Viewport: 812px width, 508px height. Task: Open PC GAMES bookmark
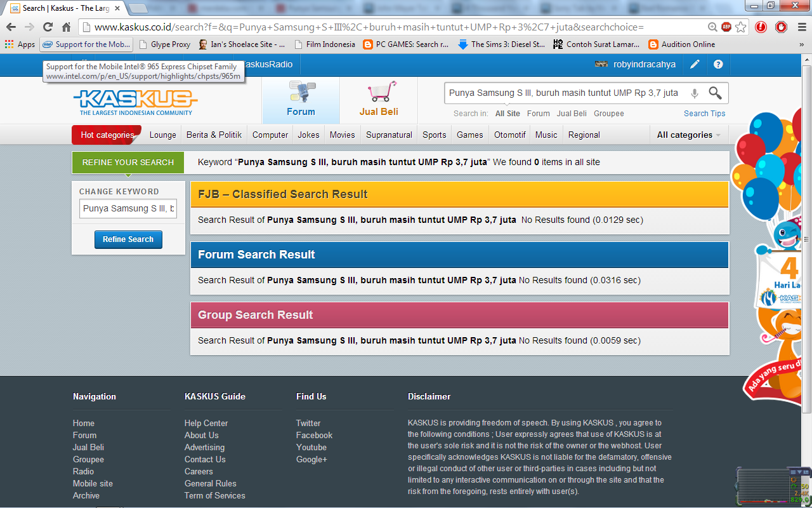pyautogui.click(x=406, y=44)
